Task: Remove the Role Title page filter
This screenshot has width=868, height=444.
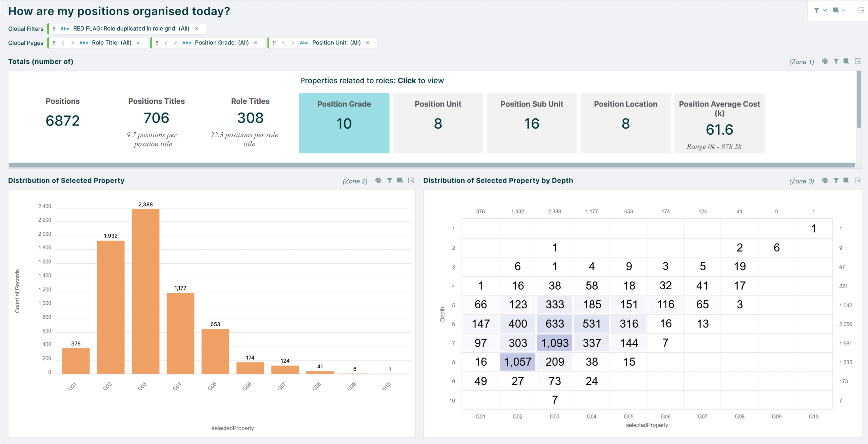Action: [138, 43]
